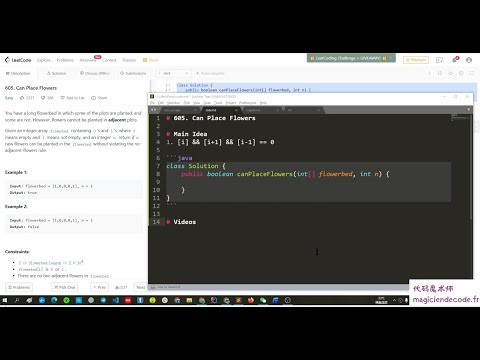Open the Sublime Text Find menu
Viewport: 480px width, 360px height.
pyautogui.click(x=187, y=103)
